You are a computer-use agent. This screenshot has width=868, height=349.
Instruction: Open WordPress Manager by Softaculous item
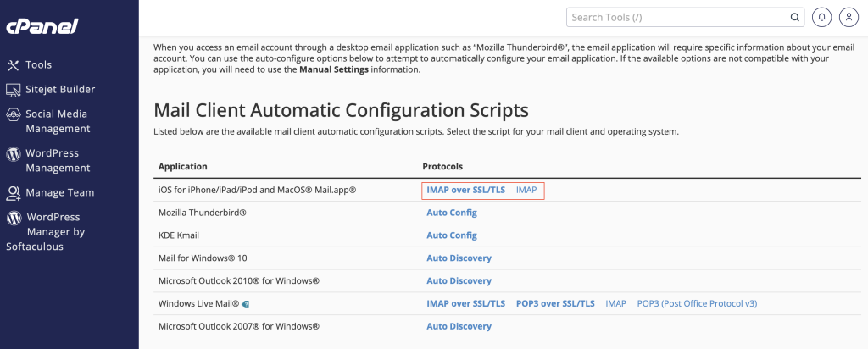[46, 232]
